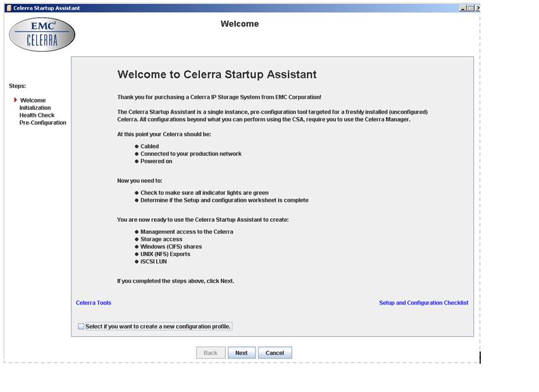Click the window title text in title bar
The width and height of the screenshot is (539, 392).
[x=47, y=8]
